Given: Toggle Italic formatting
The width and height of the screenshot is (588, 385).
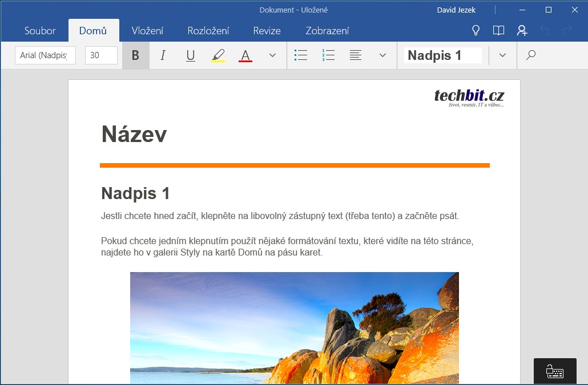Looking at the screenshot, I should [163, 55].
